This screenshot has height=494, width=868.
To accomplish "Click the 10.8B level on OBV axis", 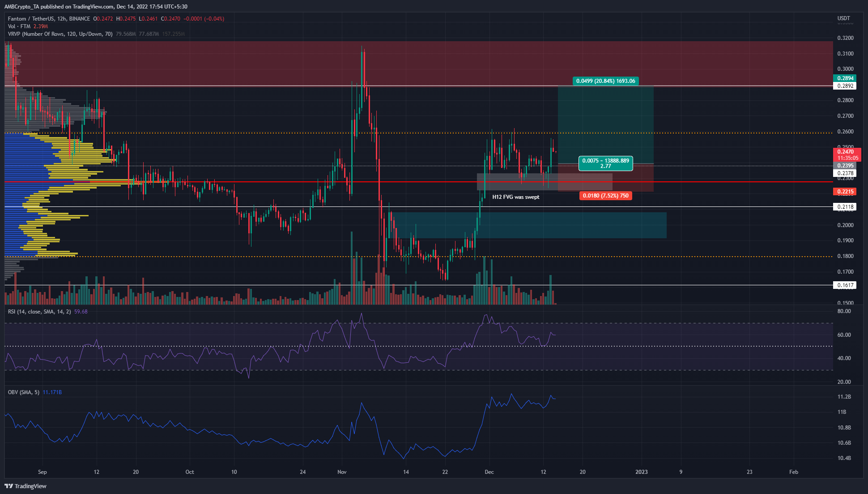I will point(844,428).
